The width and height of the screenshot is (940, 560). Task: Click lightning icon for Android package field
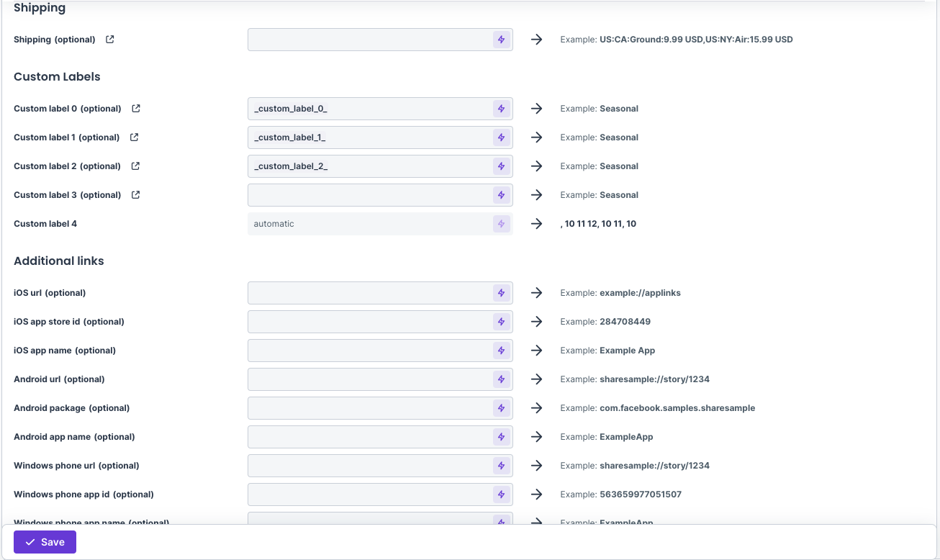(x=502, y=408)
